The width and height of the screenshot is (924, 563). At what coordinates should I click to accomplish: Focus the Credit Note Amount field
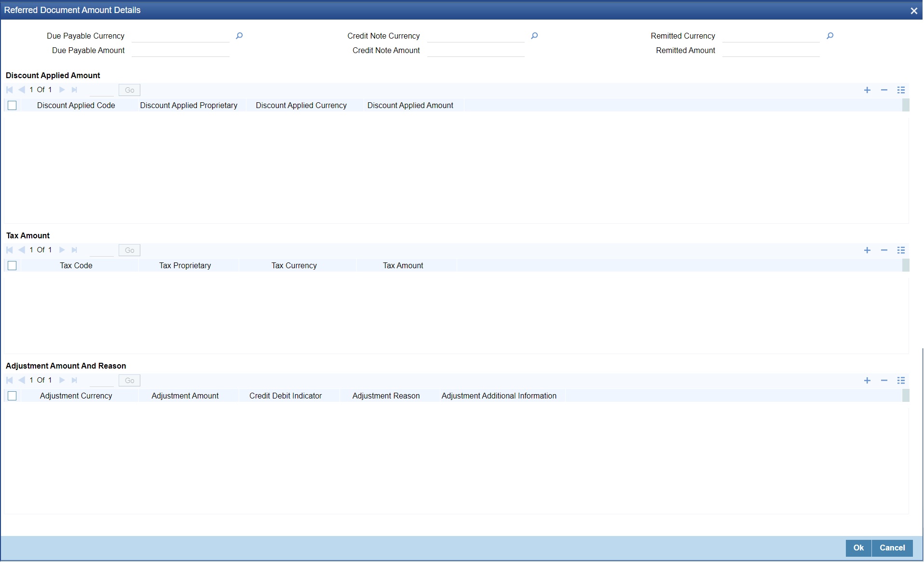(x=476, y=51)
